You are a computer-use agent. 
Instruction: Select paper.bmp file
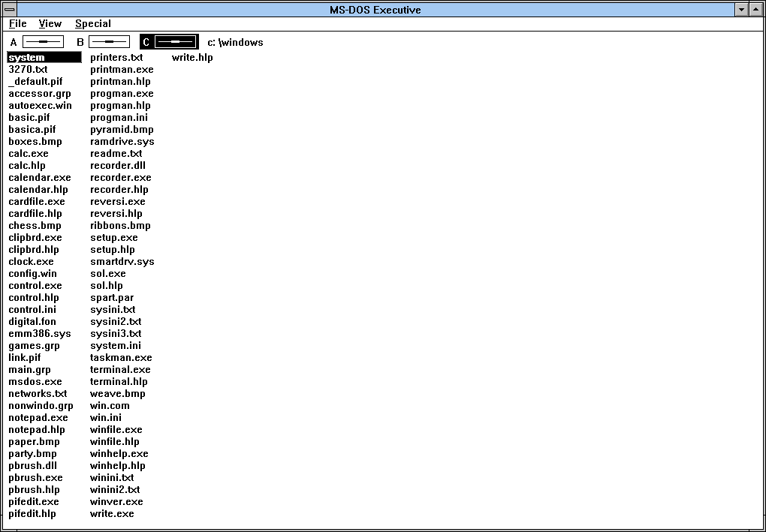(x=34, y=442)
